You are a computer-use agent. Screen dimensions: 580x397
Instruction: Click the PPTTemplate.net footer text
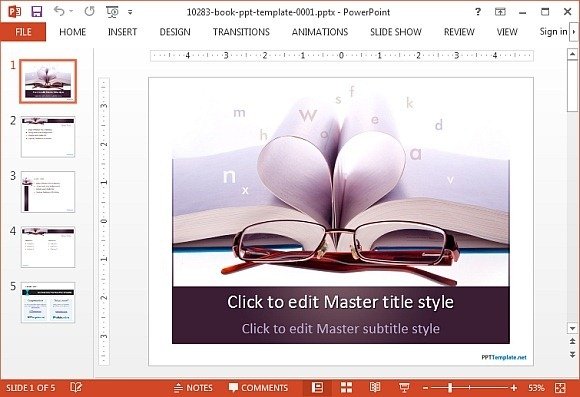[504, 357]
